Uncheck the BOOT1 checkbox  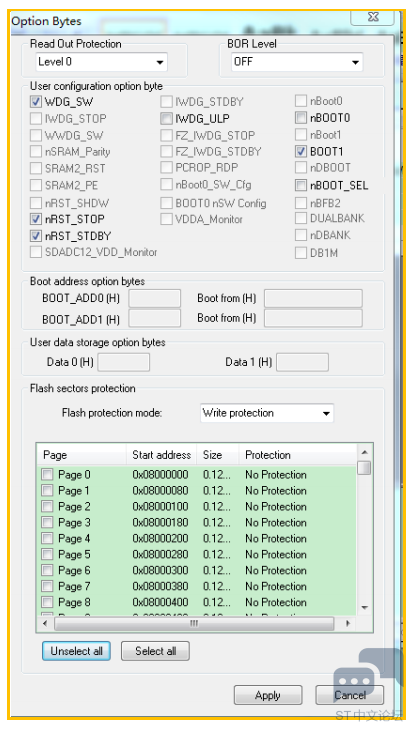[x=301, y=152]
